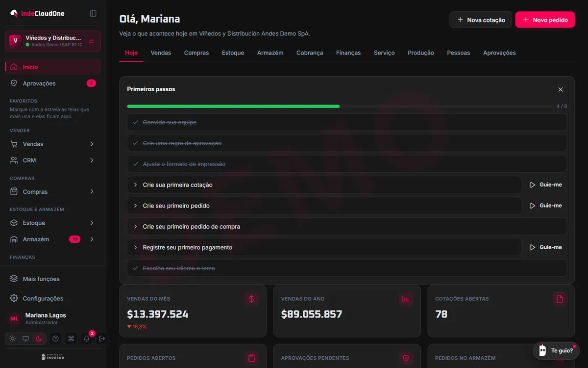Click the Nova cotação button
The width and height of the screenshot is (588, 368).
coord(481,20)
